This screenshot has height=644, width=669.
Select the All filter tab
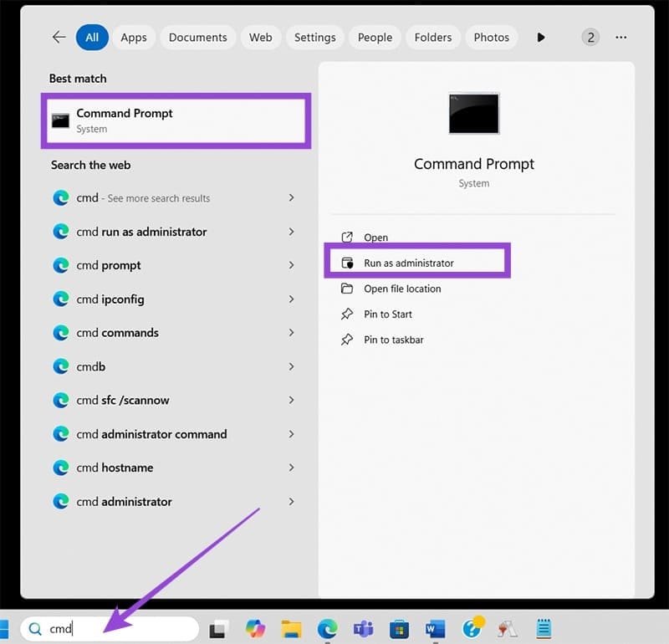92,38
